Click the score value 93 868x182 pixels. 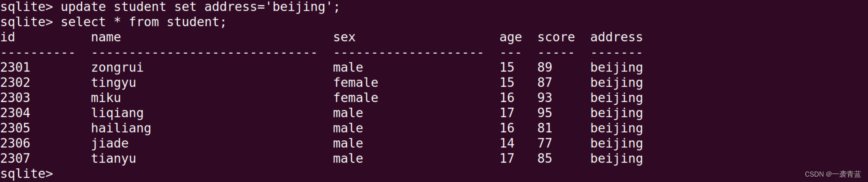(x=545, y=98)
